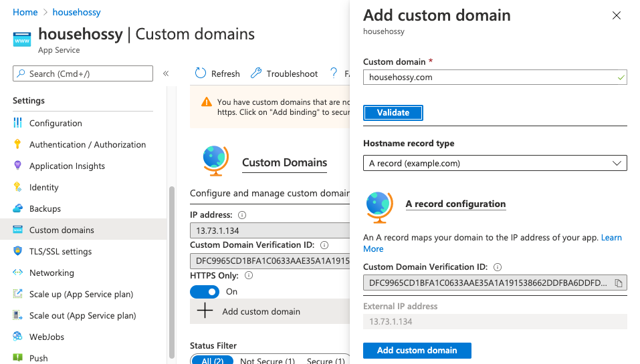Click the Push icon in sidebar
This screenshot has height=364, width=640.
[x=17, y=357]
